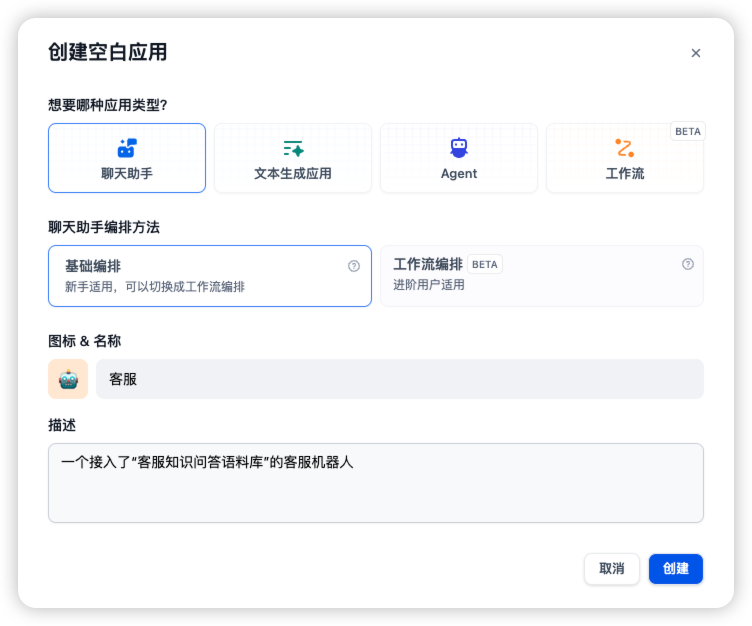The height and width of the screenshot is (626, 752).
Task: Select the 文本生成应用 app type card
Action: [x=293, y=158]
